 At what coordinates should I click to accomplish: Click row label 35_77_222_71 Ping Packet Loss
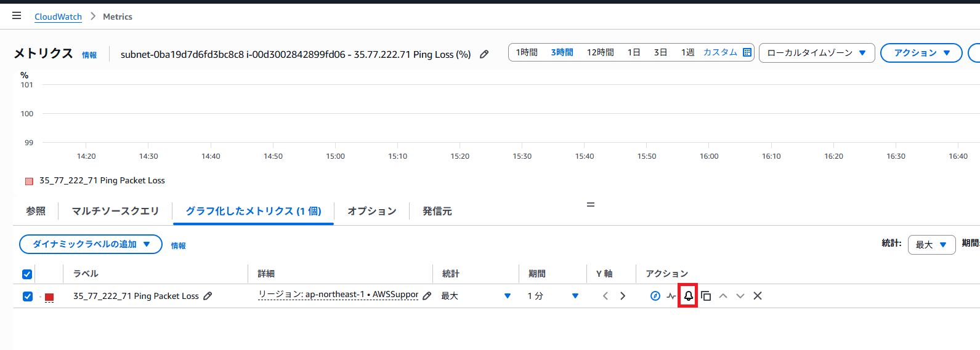coord(136,296)
